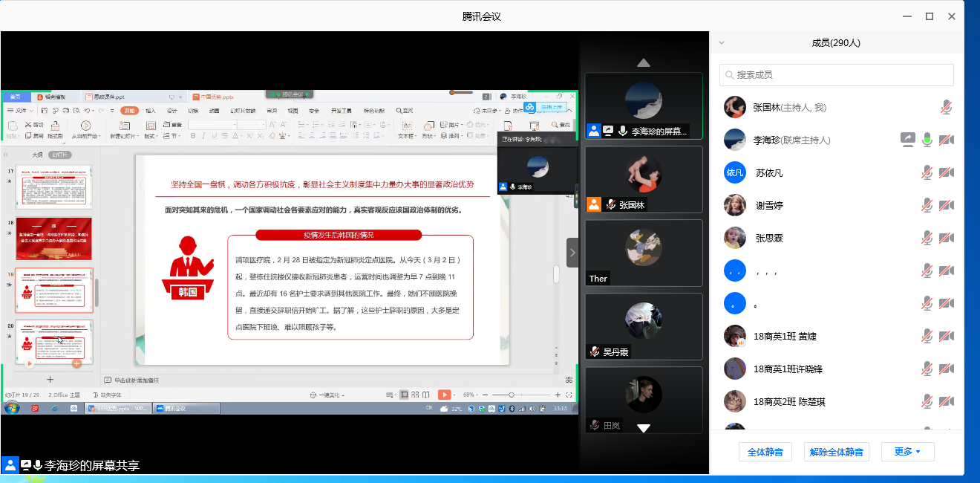Open the 更多 dropdown menu

[907, 451]
